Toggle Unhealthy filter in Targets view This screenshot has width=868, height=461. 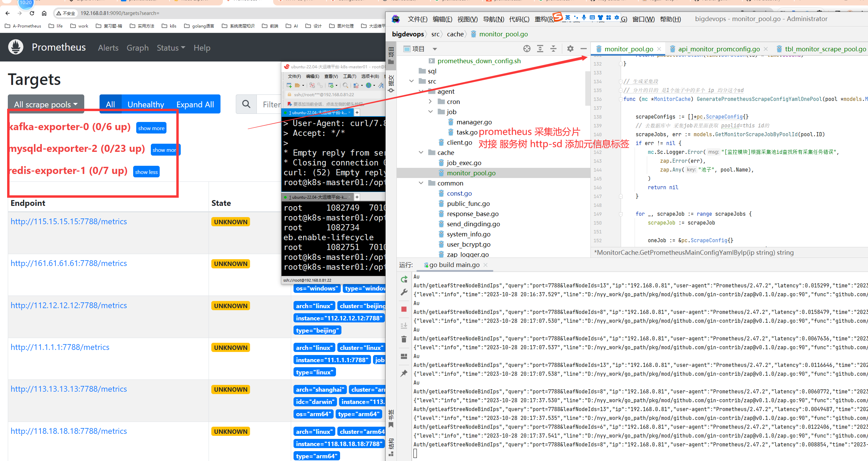146,104
